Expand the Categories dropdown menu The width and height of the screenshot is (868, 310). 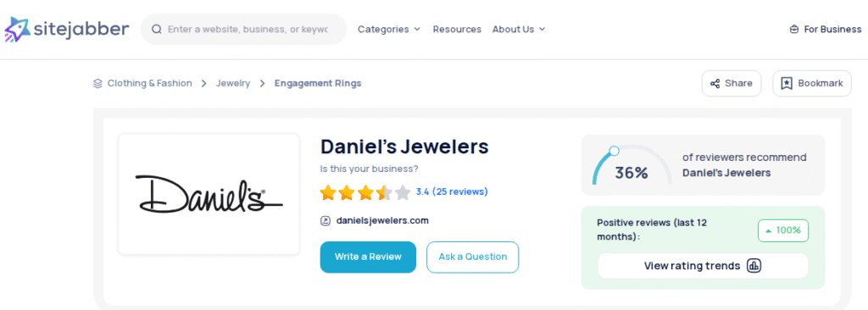point(389,30)
